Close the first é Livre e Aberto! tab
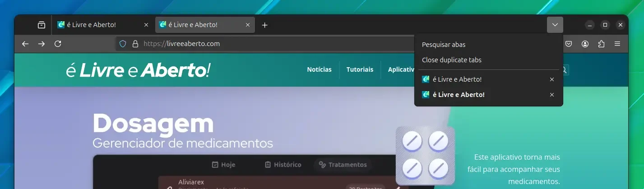 [146, 25]
